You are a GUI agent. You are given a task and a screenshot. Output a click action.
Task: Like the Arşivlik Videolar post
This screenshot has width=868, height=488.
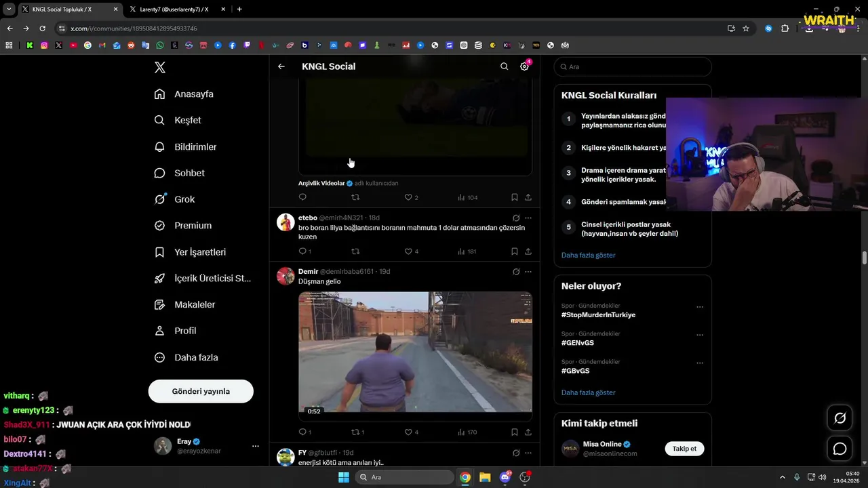coord(408,197)
